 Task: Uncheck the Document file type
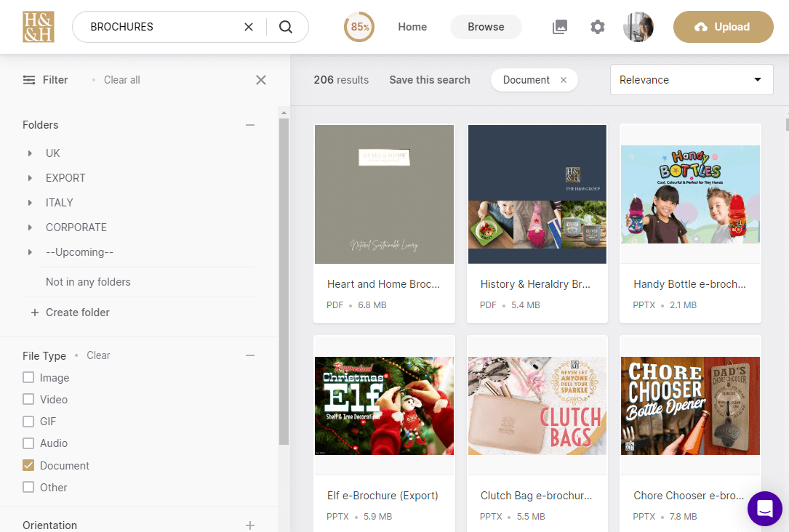point(28,466)
